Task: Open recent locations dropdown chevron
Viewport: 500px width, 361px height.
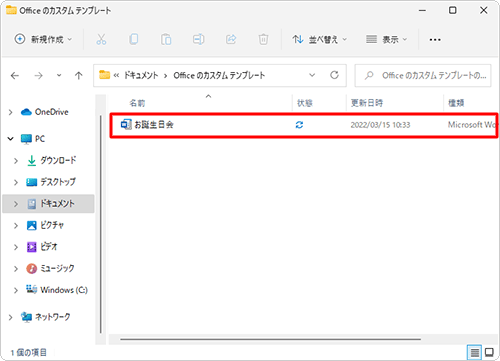Action: pyautogui.click(x=59, y=75)
